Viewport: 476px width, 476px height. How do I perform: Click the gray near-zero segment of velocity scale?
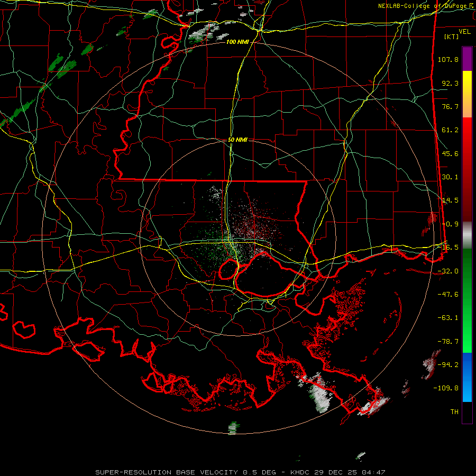point(467,235)
